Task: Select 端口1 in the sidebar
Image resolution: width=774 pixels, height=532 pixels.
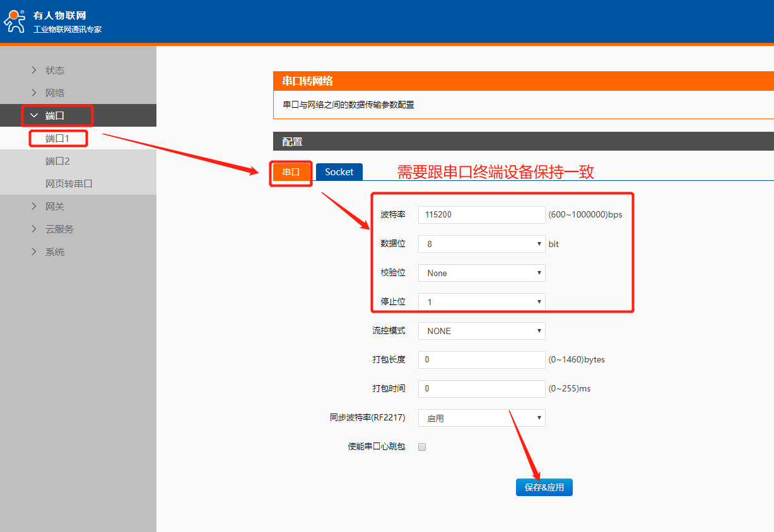Action: point(57,138)
